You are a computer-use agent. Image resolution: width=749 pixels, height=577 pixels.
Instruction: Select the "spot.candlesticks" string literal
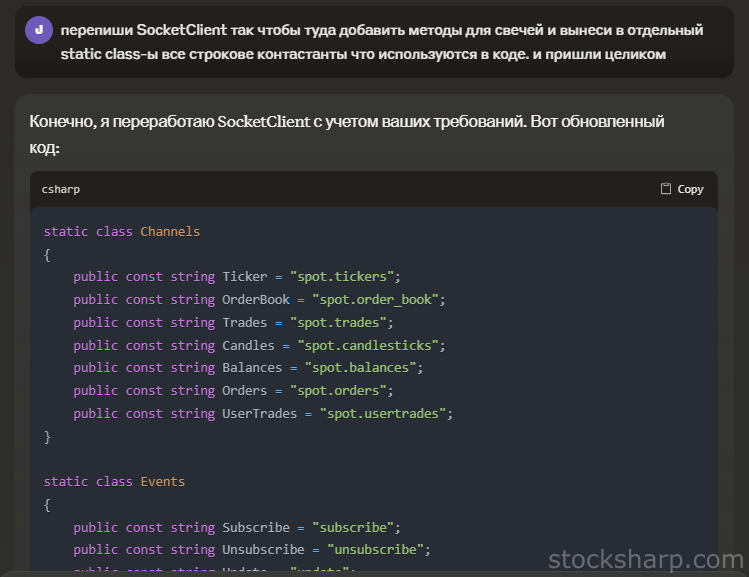(371, 345)
